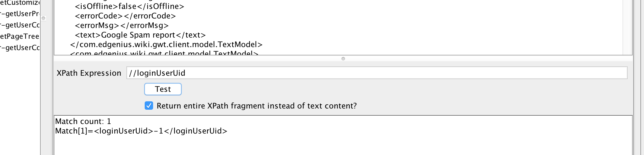Click the empty errorMsg XML line

point(122,25)
